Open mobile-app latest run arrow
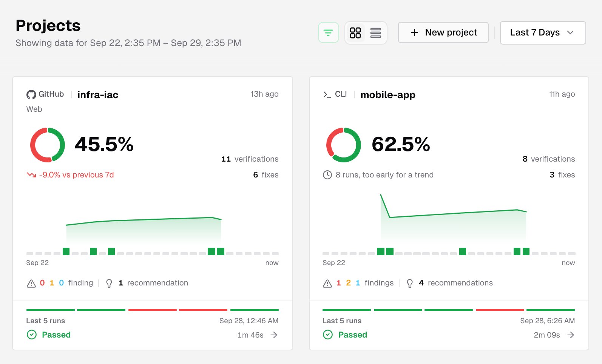 coord(571,335)
